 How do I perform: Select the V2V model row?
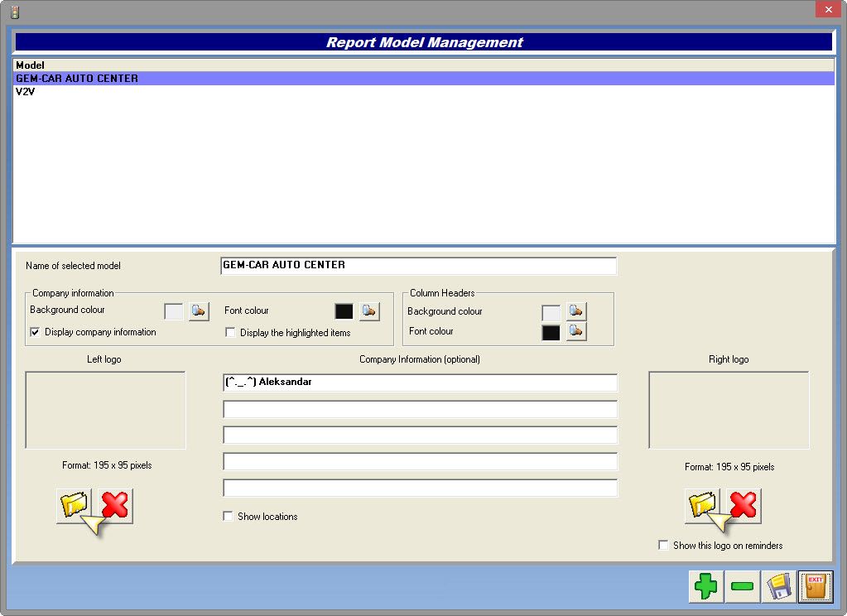pos(424,91)
